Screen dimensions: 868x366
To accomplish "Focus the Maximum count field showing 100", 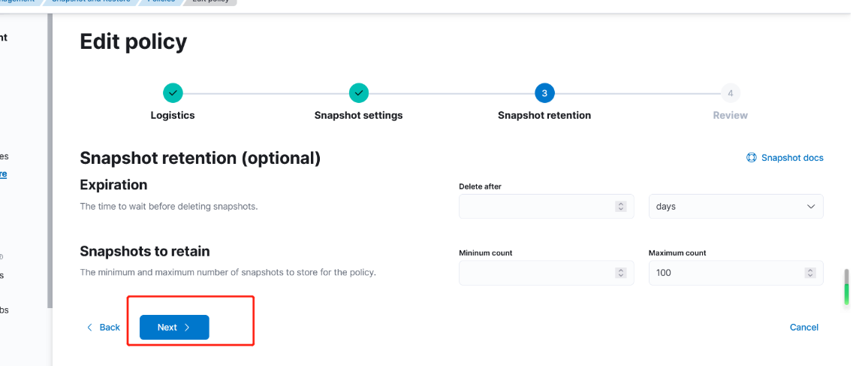I will [736, 272].
